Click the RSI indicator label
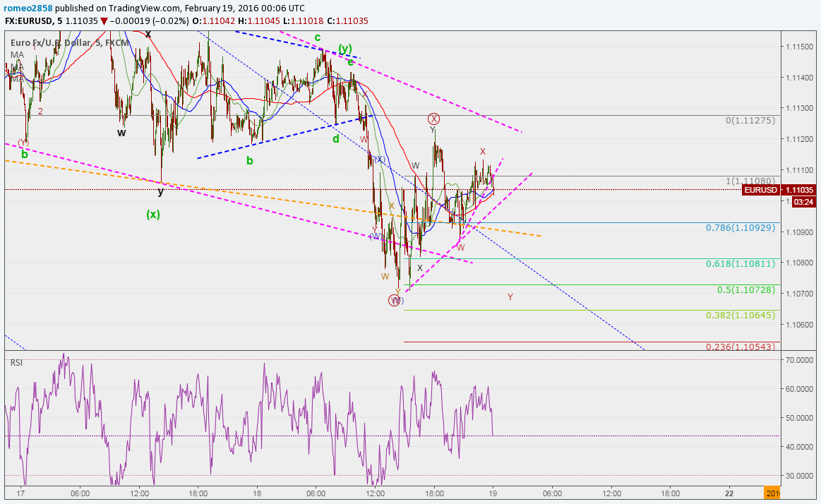The height and width of the screenshot is (504, 821). click(x=16, y=363)
